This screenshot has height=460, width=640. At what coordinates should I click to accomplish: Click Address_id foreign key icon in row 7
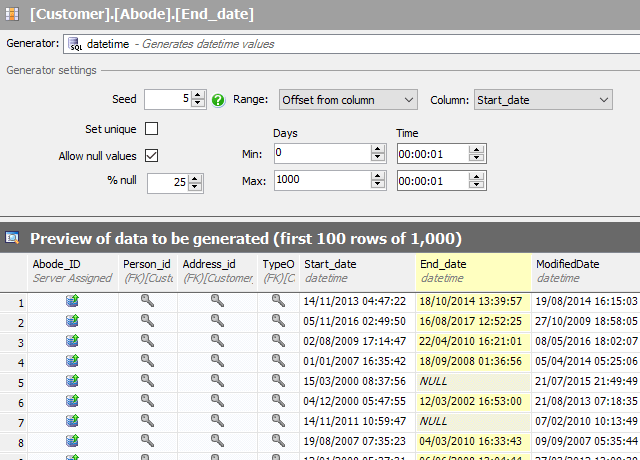(x=217, y=421)
